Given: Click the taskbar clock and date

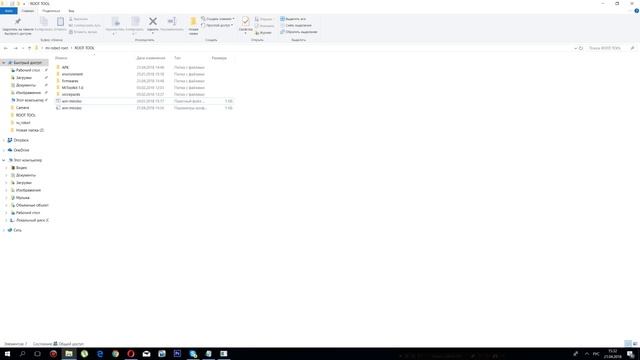Looking at the screenshot, I should (x=612, y=353).
